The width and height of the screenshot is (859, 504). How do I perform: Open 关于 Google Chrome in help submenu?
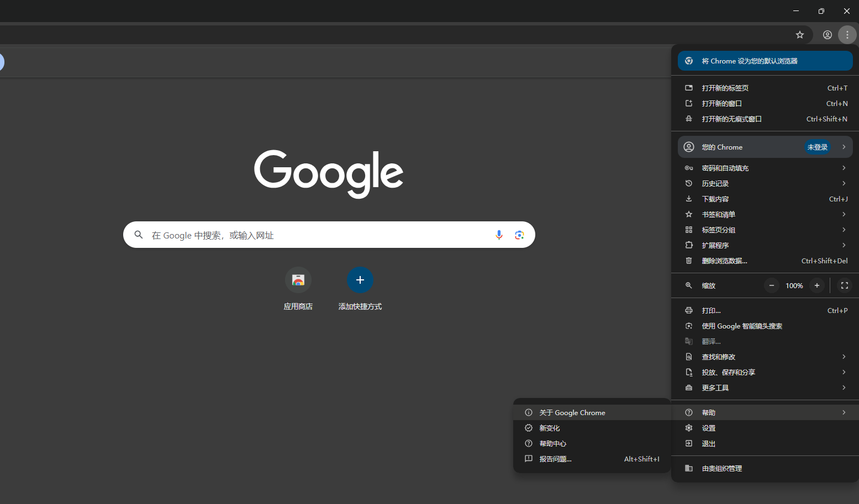point(592,412)
